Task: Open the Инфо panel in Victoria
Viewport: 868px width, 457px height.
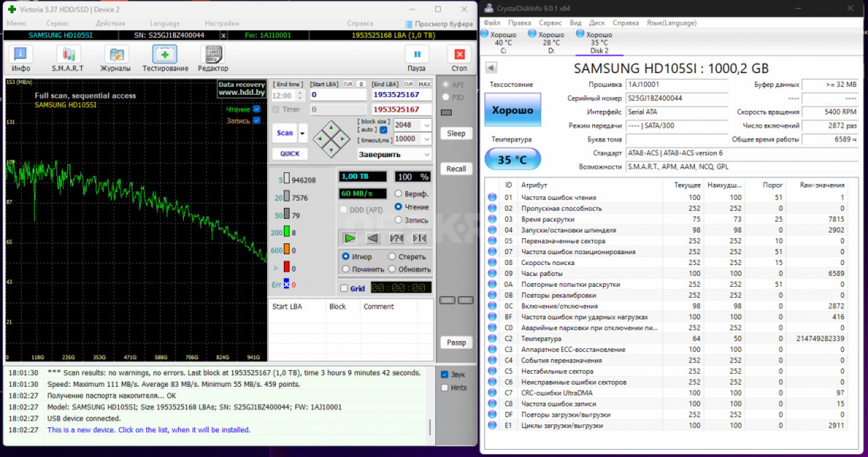Action: click(x=21, y=59)
